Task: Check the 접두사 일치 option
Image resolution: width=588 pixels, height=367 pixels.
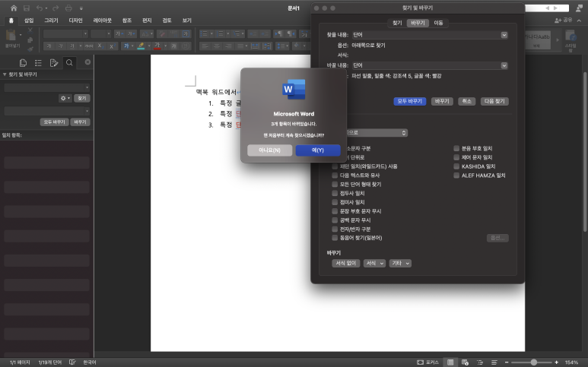Action: tap(335, 193)
